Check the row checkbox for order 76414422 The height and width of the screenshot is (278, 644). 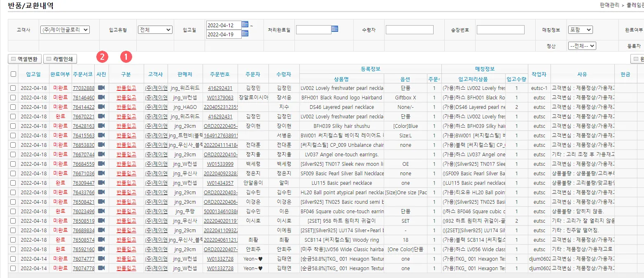(x=14, y=107)
